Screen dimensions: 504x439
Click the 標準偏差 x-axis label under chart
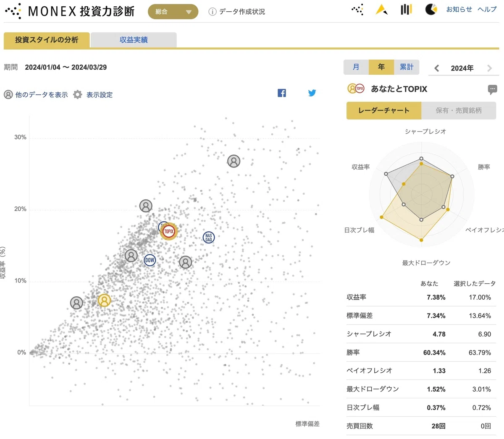[307, 424]
